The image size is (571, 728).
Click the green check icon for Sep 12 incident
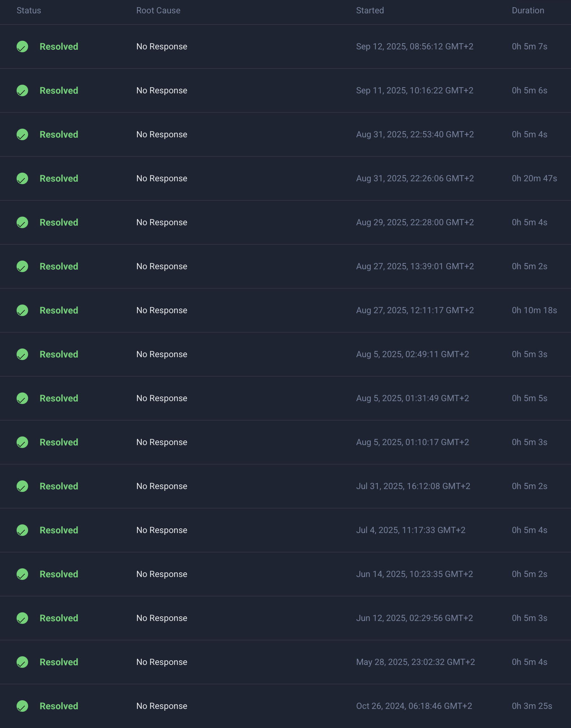(22, 46)
